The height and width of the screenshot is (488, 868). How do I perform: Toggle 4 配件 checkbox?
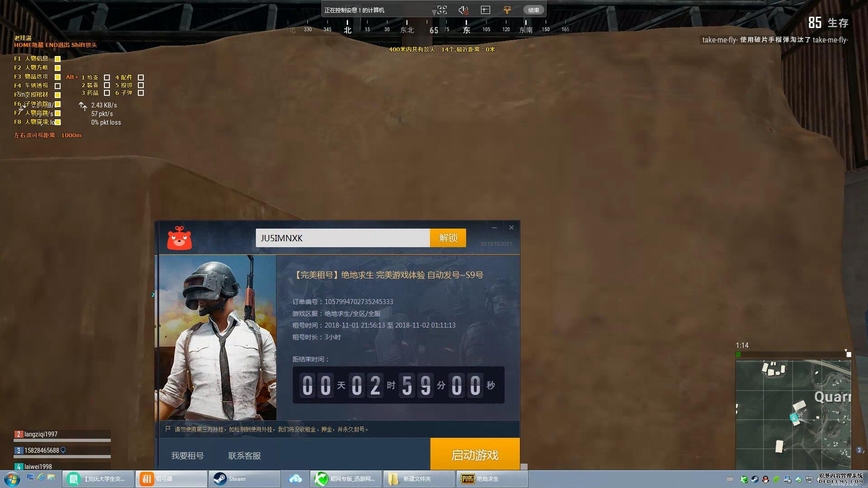(x=141, y=77)
